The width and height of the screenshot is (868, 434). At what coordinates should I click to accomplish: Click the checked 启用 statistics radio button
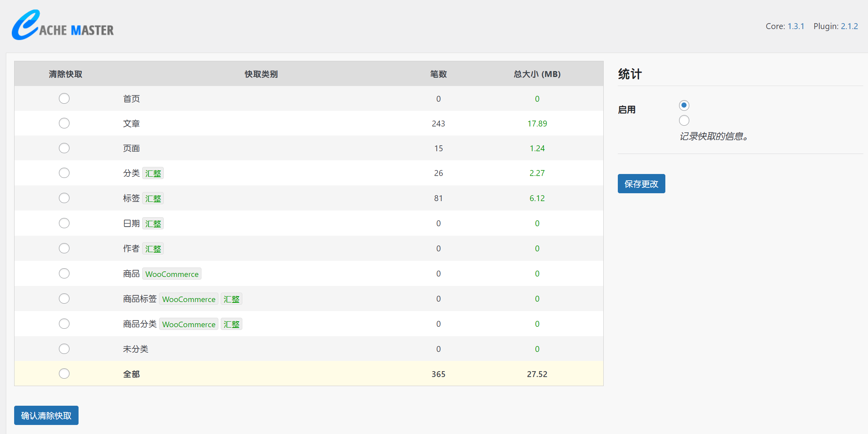click(684, 105)
